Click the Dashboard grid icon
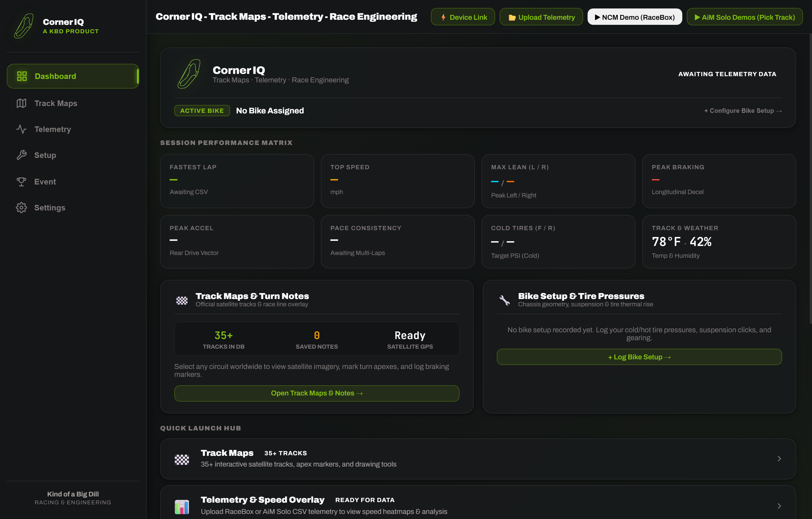The width and height of the screenshot is (812, 519). tap(22, 76)
